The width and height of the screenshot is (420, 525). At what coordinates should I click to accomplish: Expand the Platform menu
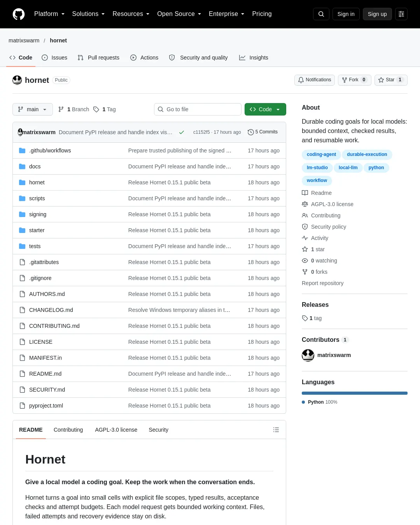click(x=49, y=14)
